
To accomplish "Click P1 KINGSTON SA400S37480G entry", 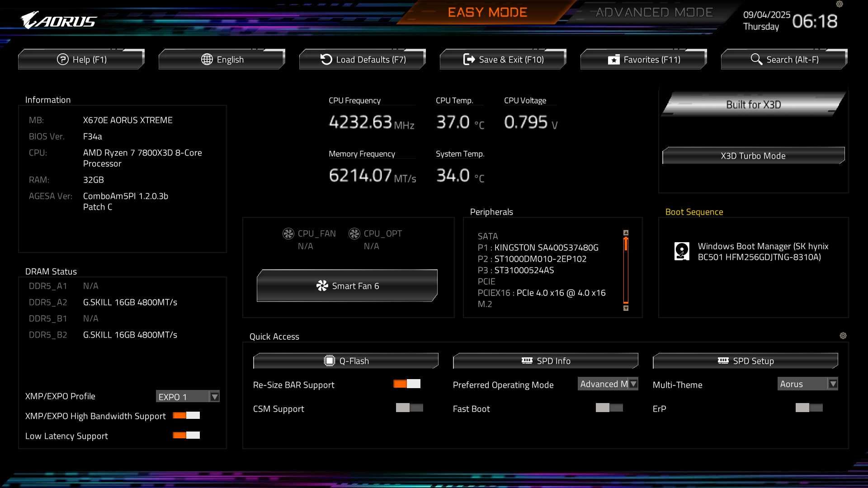I will 538,248.
